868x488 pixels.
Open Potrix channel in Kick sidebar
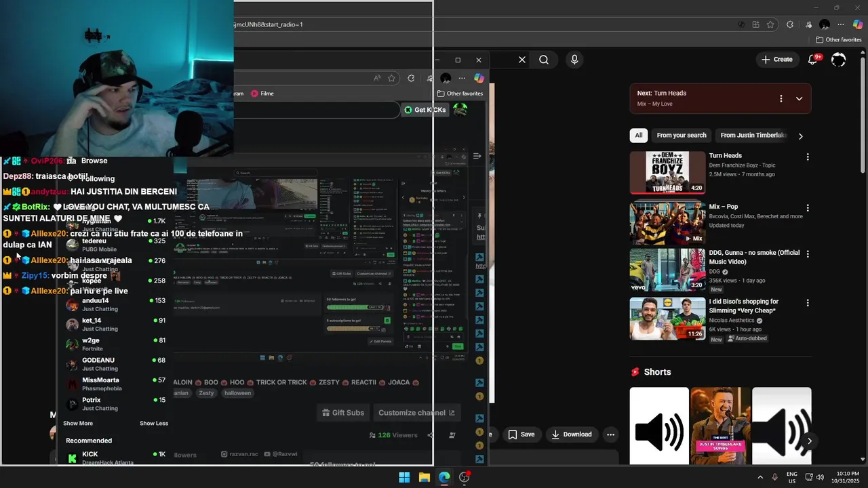pyautogui.click(x=115, y=404)
